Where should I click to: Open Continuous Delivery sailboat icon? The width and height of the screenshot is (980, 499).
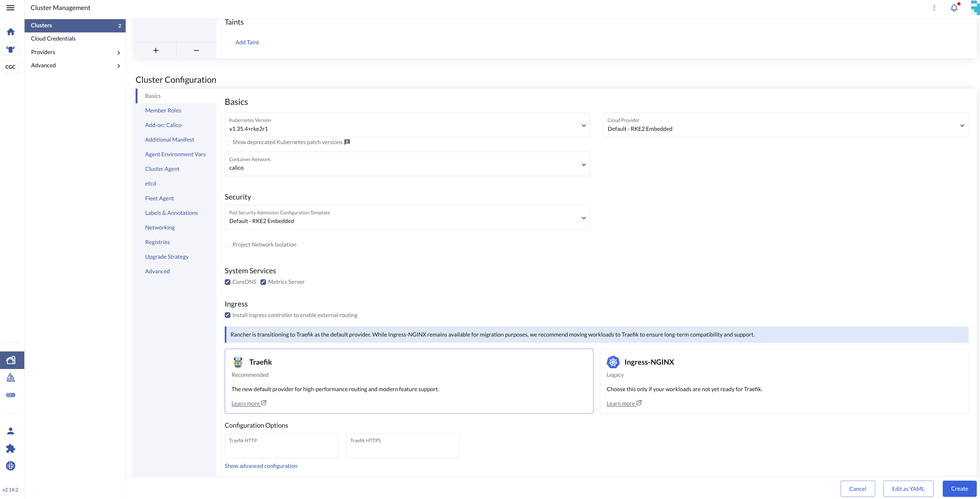(x=11, y=377)
